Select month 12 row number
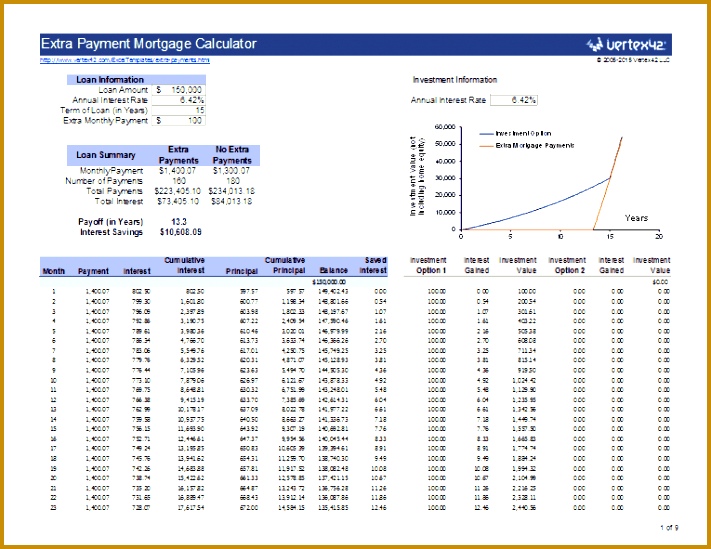711x549 pixels. tap(54, 400)
